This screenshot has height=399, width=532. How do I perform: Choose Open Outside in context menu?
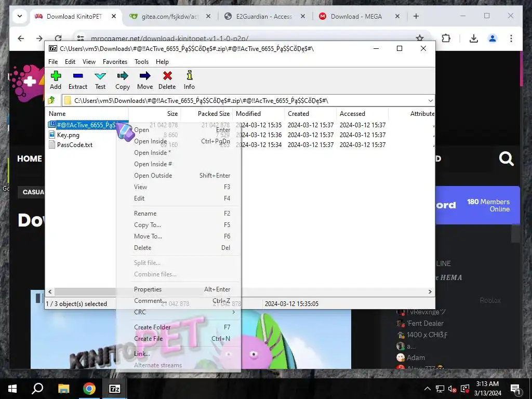(x=182, y=176)
